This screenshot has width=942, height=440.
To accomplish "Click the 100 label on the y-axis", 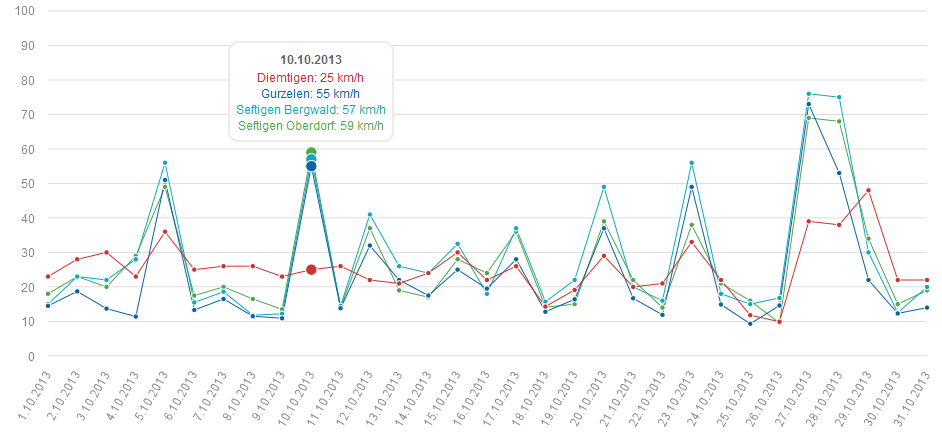I will (x=22, y=11).
